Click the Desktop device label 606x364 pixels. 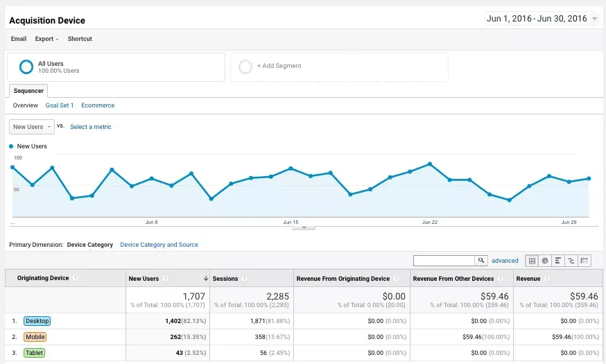tap(37, 321)
